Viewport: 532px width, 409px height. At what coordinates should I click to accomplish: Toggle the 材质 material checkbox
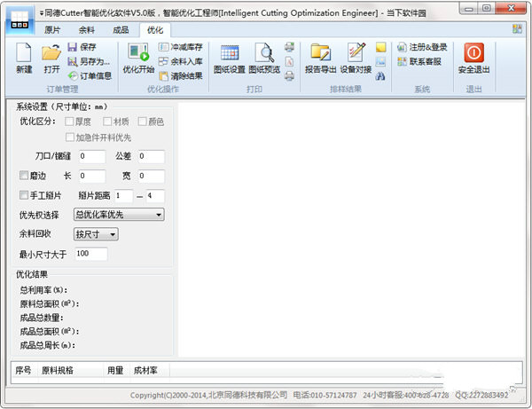tap(107, 122)
